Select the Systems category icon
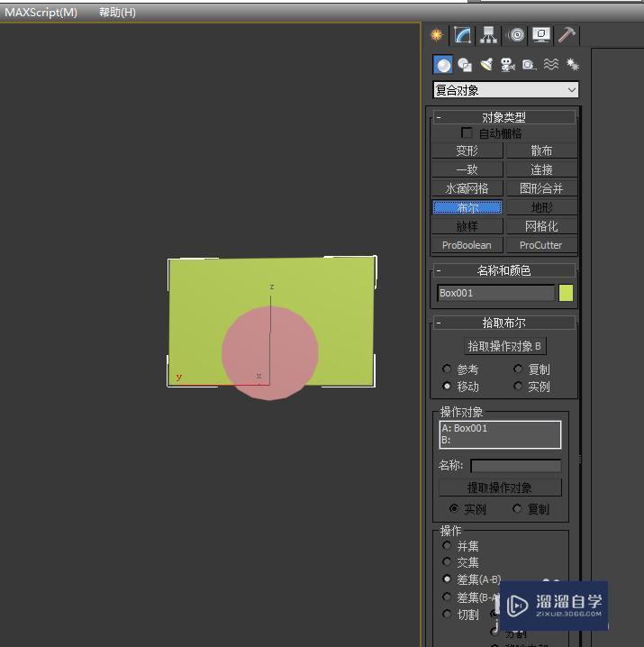 click(x=573, y=64)
